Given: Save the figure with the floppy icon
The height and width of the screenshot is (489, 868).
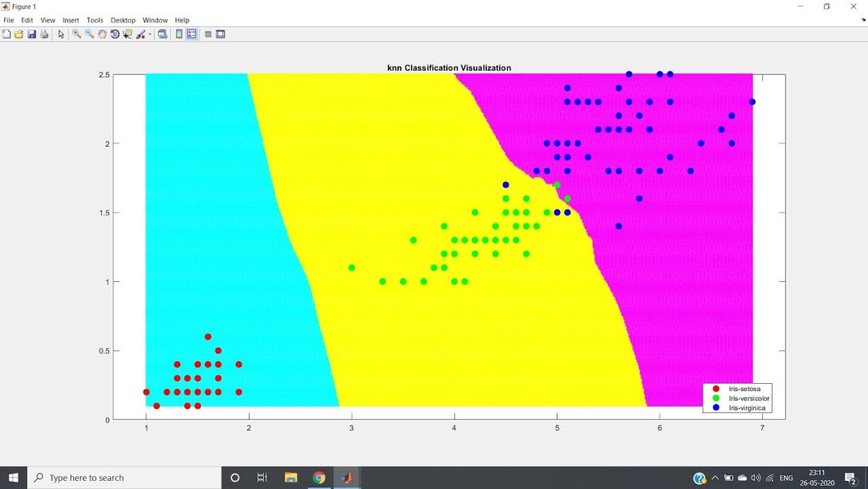Looking at the screenshot, I should pyautogui.click(x=32, y=34).
